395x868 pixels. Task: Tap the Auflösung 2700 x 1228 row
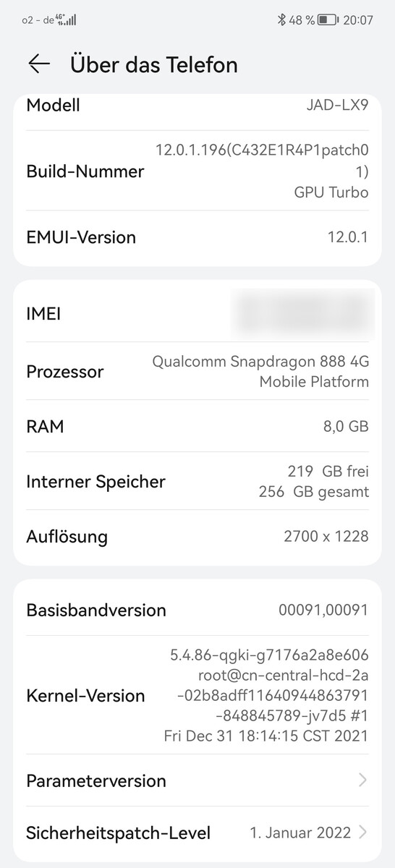(x=197, y=536)
